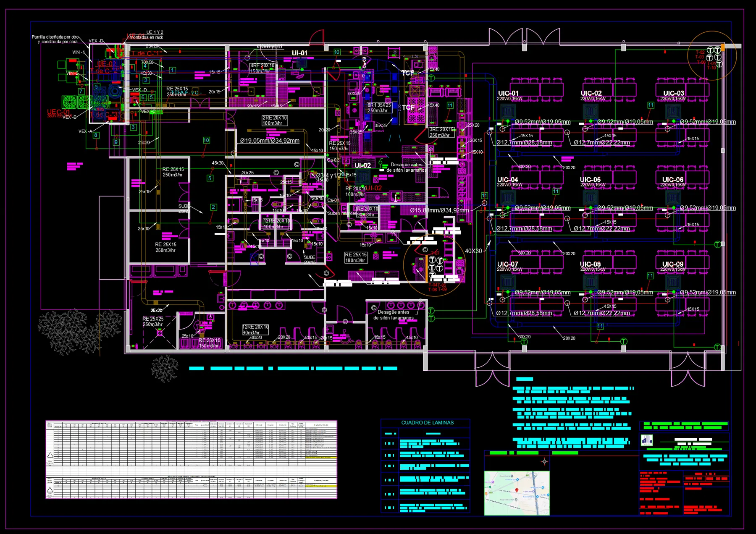Select the UIC-01 unit label
The width and height of the screenshot is (756, 534).
(508, 93)
